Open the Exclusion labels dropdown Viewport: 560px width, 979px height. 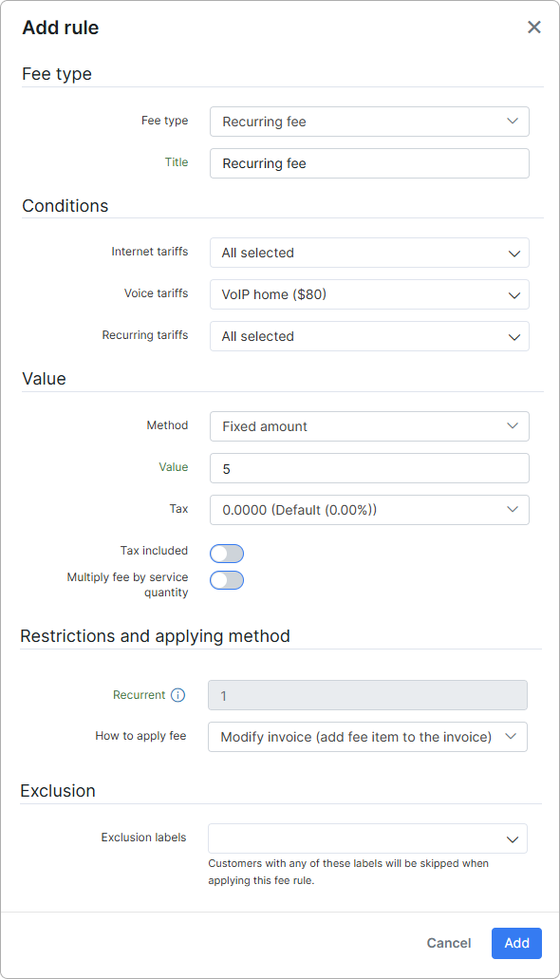click(367, 838)
